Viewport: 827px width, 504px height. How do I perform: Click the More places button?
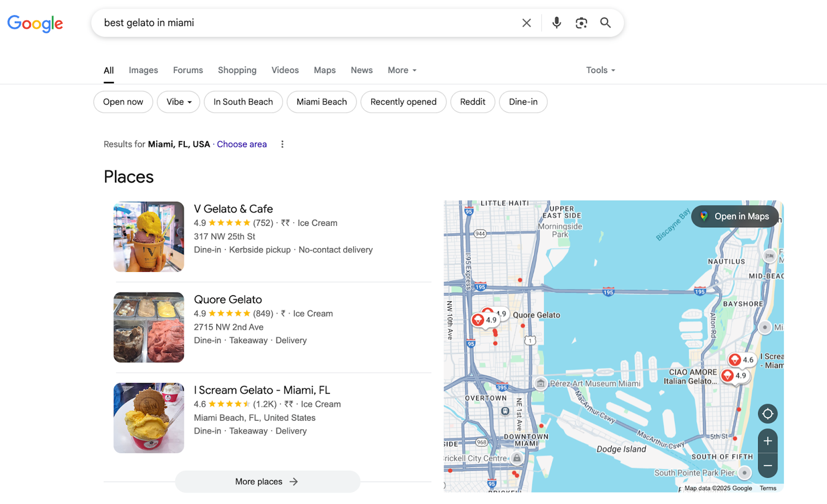pos(267,482)
